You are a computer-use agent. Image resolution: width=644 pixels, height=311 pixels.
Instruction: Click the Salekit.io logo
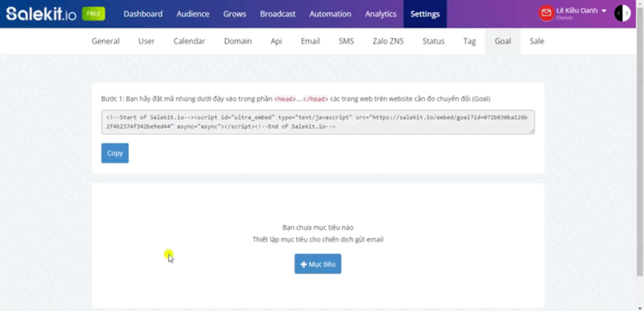pos(41,14)
